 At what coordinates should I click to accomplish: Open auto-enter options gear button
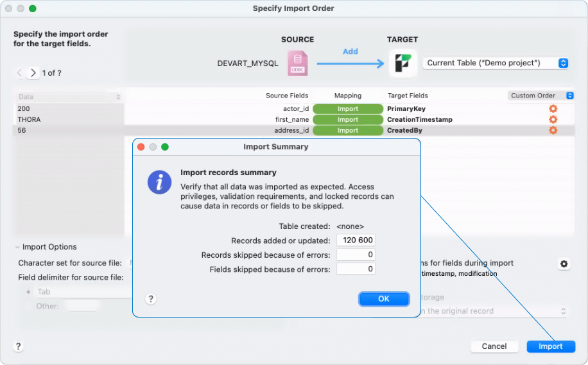coord(564,264)
